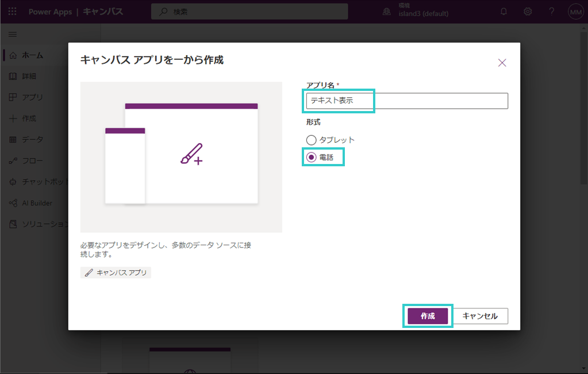The width and height of the screenshot is (588, 374).
Task: Toggle the hamburger icon to collapse navigation
Action: click(x=12, y=34)
